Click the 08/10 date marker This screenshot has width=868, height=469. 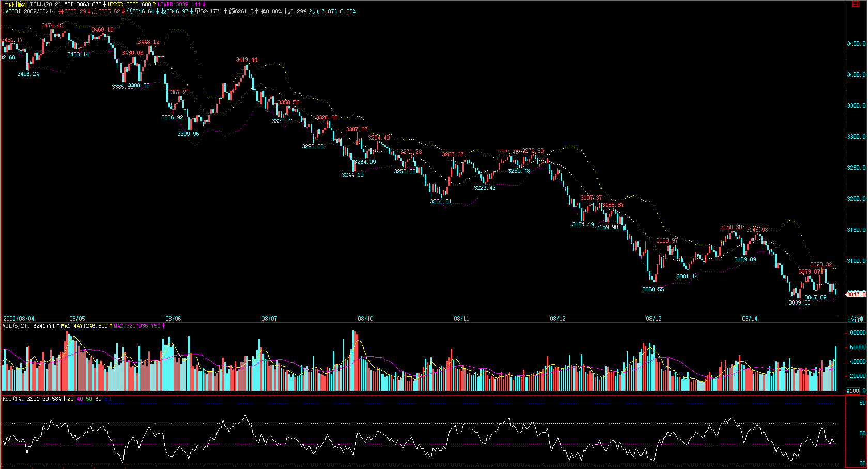click(x=365, y=319)
